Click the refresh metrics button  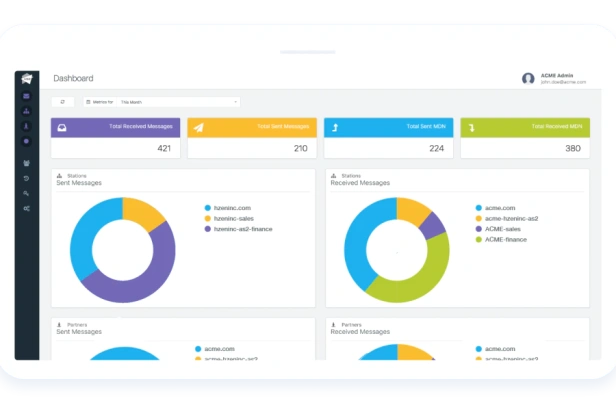point(62,102)
